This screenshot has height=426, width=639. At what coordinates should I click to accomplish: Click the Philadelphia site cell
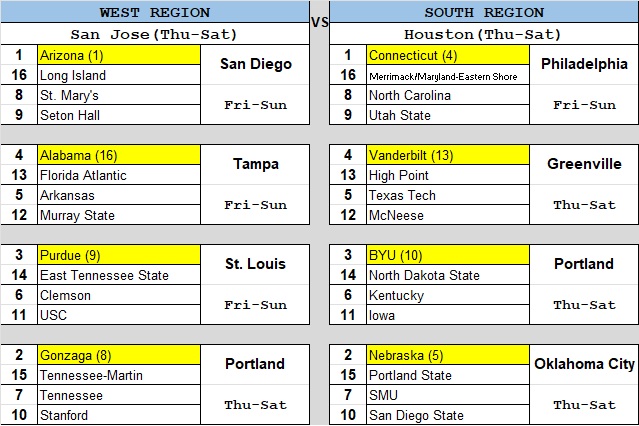point(584,64)
